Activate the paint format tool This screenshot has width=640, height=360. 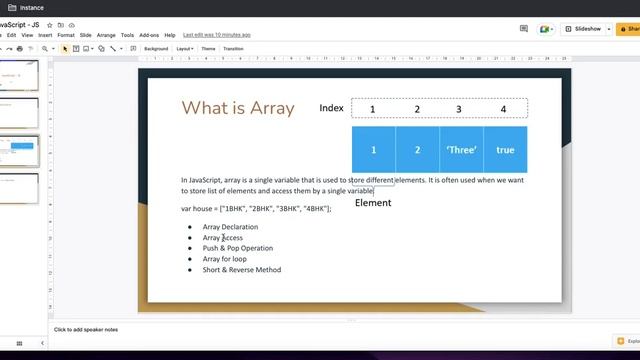click(x=31, y=49)
